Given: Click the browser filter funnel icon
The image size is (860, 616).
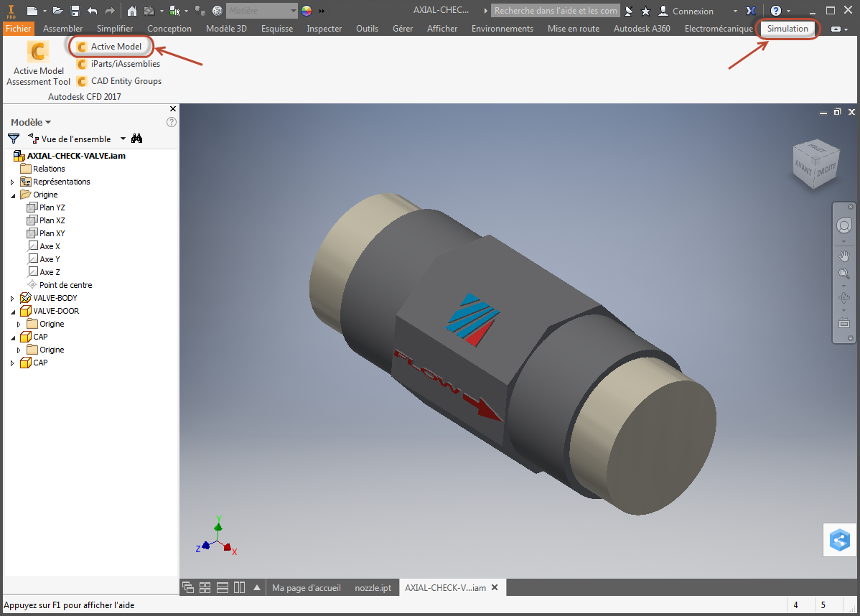Looking at the screenshot, I should click(x=14, y=139).
